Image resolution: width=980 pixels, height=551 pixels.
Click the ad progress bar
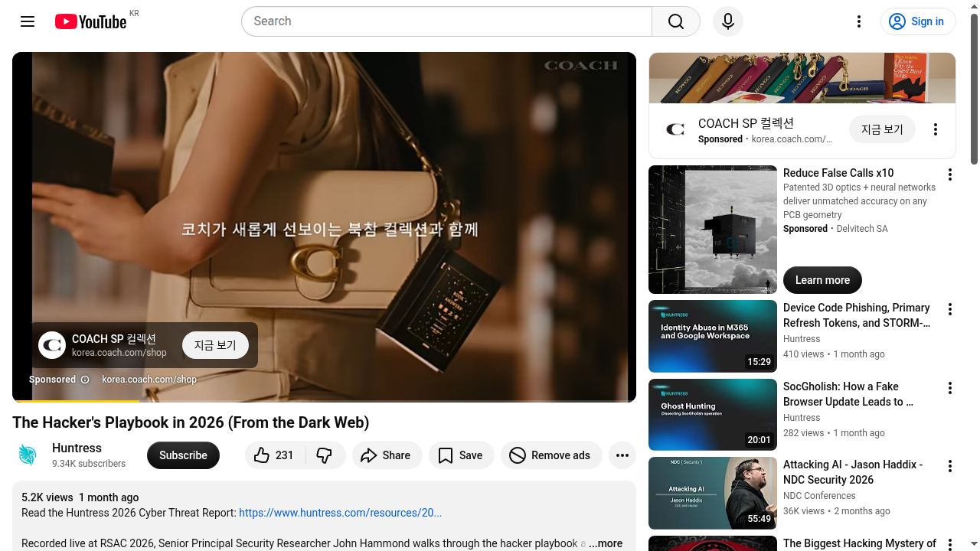(324, 400)
